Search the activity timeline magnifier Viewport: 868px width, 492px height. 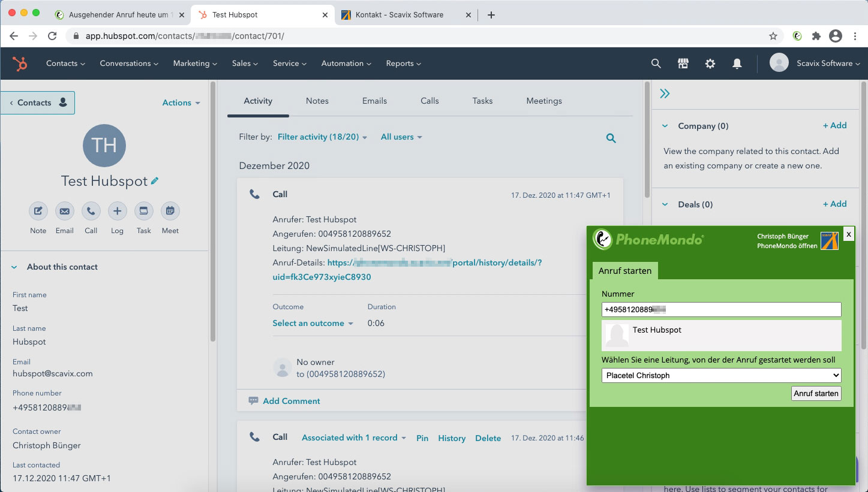click(611, 138)
